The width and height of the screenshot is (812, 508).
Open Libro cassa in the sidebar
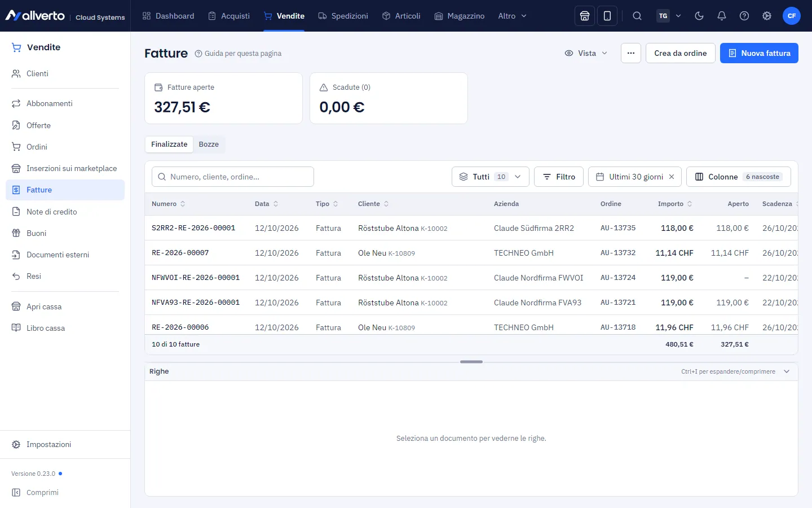point(65,328)
